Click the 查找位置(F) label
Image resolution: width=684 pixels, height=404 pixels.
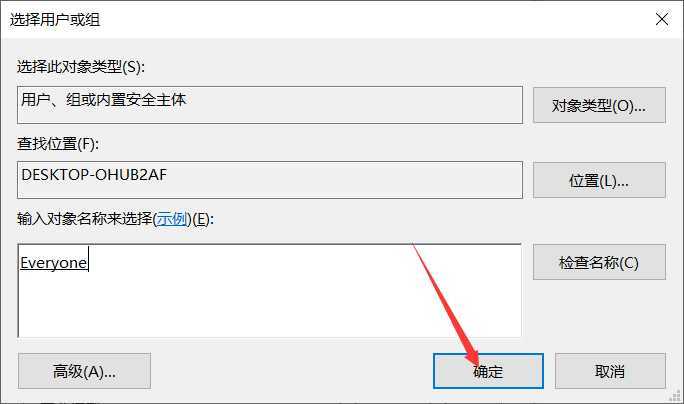point(58,144)
